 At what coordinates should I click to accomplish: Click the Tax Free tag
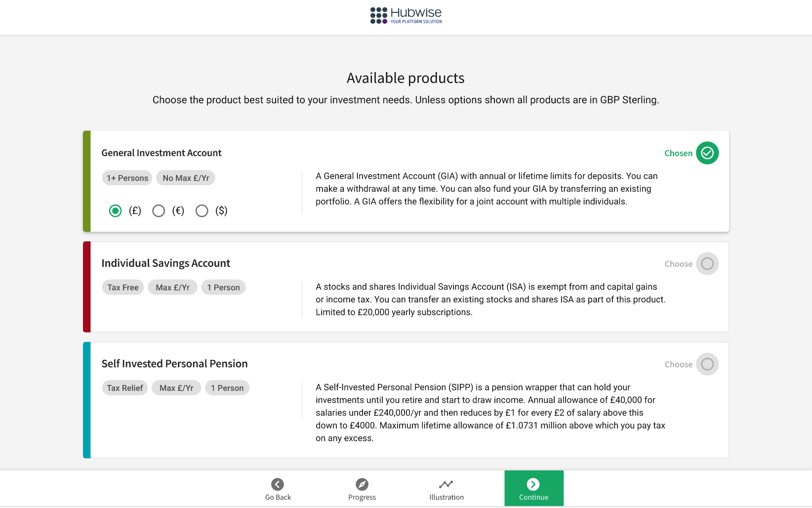123,288
